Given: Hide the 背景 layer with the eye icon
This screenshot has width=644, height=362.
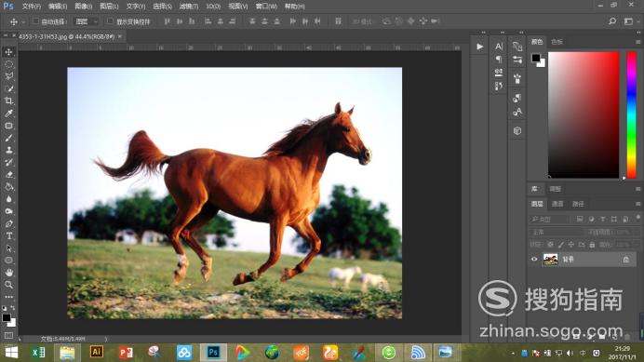Looking at the screenshot, I should [534, 260].
